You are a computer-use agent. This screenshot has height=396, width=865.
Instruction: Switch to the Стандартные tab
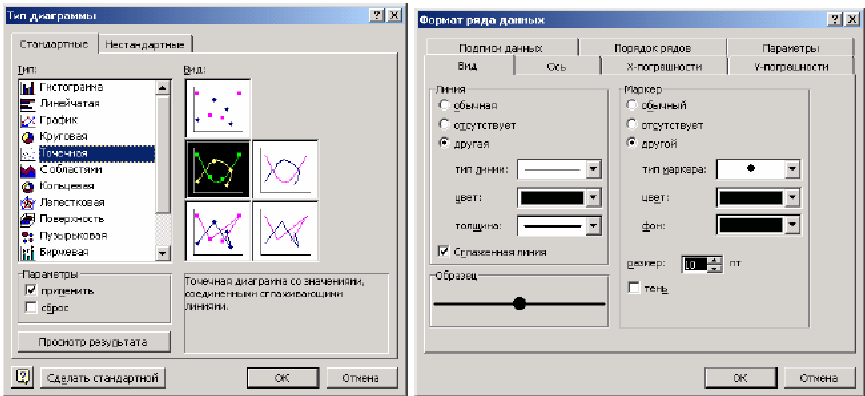click(54, 44)
